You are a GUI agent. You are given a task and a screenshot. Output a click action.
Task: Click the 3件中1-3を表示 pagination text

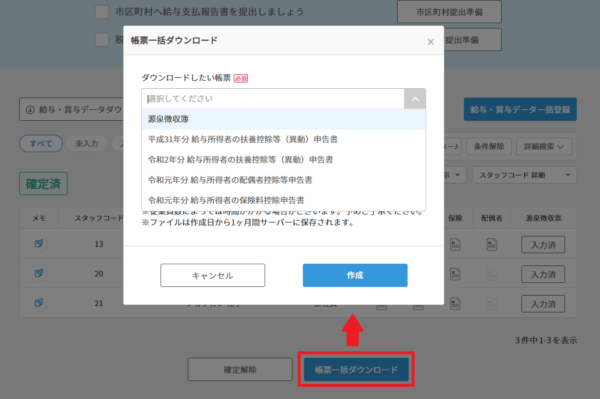(x=546, y=340)
